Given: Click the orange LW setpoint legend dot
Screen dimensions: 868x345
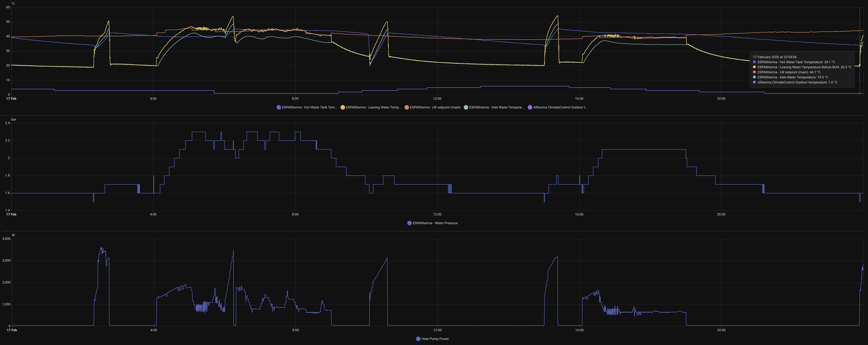Looking at the screenshot, I should [407, 107].
